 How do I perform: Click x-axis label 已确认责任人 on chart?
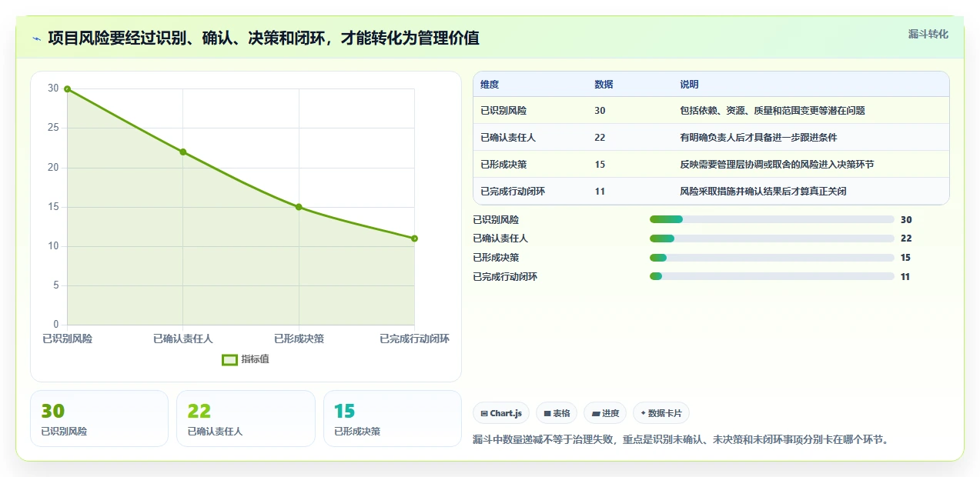point(182,339)
